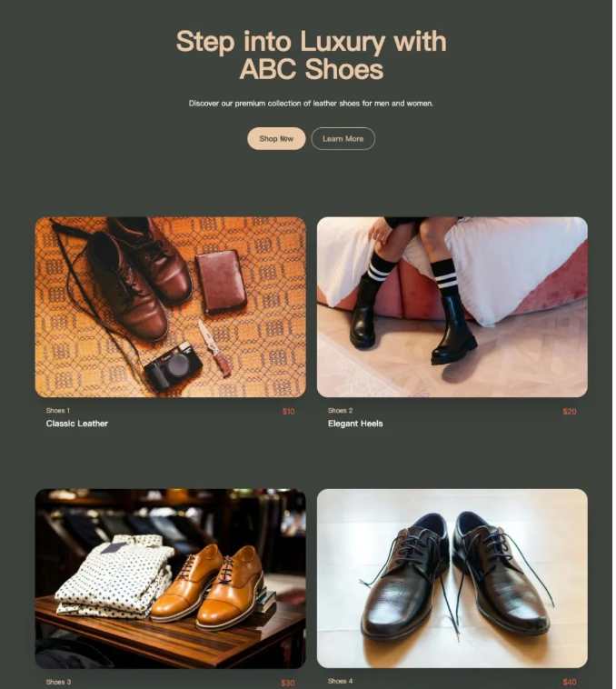Select the tan oxford shoes product image

tap(171, 579)
